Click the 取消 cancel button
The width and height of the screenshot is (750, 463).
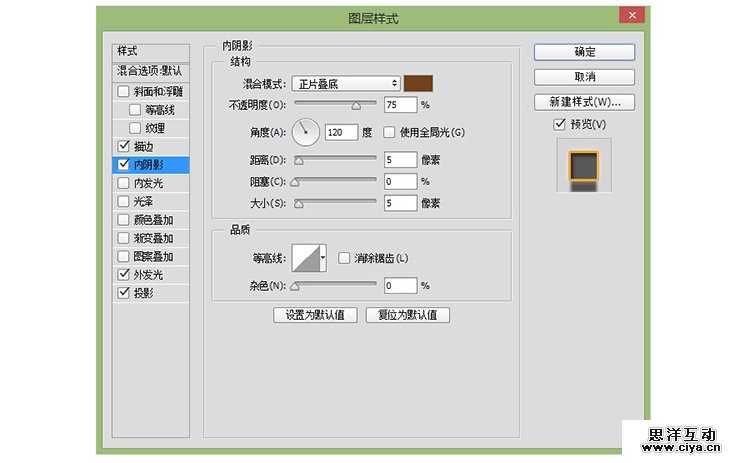coord(584,77)
